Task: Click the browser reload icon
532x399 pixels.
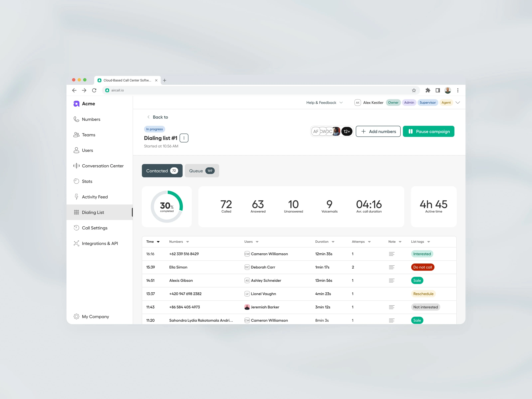Action: point(94,90)
